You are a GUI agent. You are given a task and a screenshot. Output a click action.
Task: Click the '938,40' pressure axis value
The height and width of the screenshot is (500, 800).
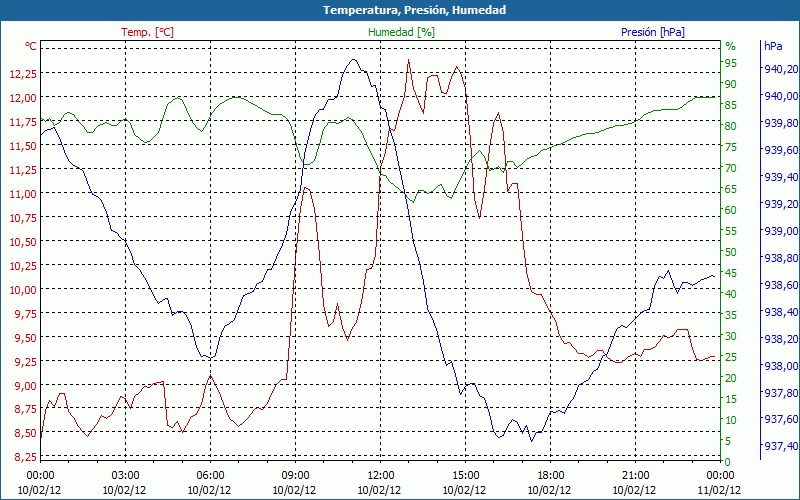779,312
